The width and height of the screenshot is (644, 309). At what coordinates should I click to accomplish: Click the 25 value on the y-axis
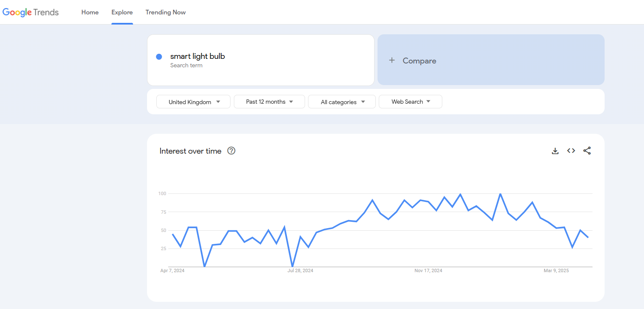[163, 248]
